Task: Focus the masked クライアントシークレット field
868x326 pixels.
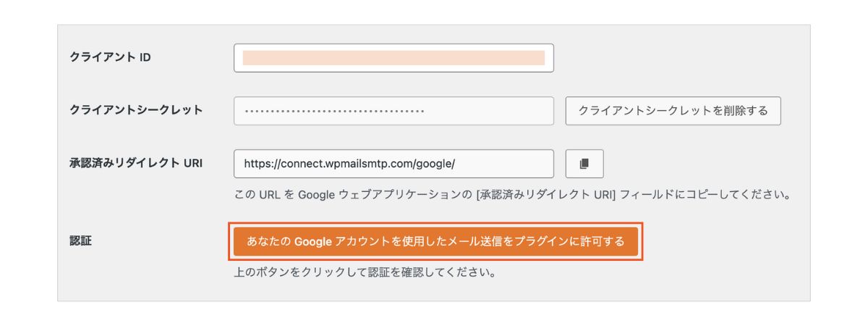Action: 393,111
